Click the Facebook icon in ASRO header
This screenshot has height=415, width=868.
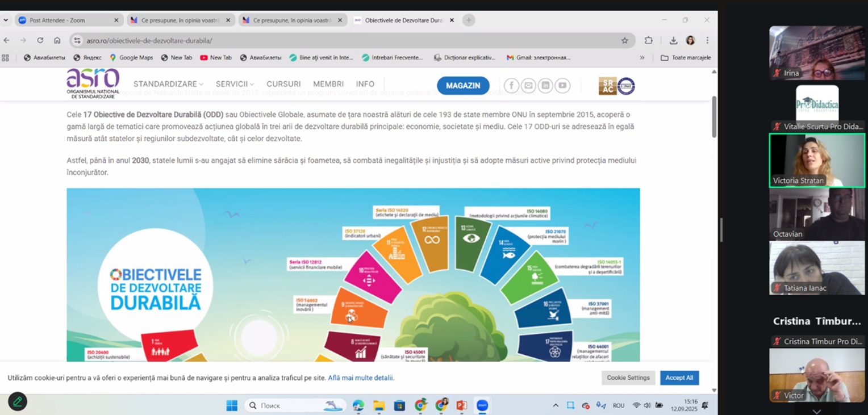click(x=511, y=86)
